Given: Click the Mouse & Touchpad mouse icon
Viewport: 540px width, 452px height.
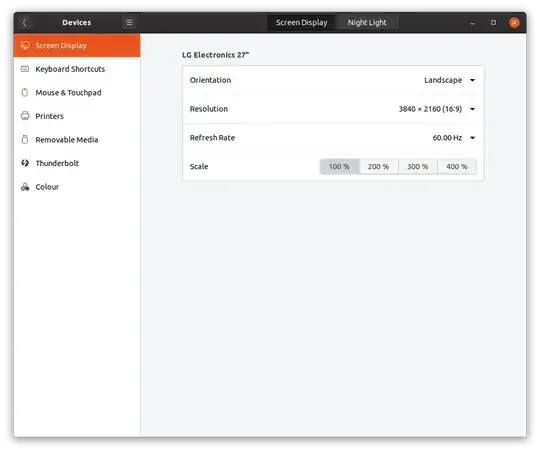Looking at the screenshot, I should [x=25, y=92].
